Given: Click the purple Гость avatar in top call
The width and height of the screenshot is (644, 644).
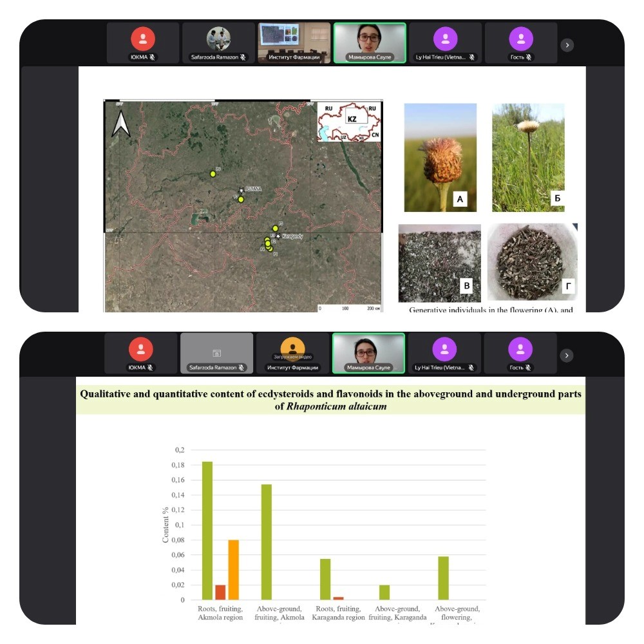Looking at the screenshot, I should tap(520, 39).
